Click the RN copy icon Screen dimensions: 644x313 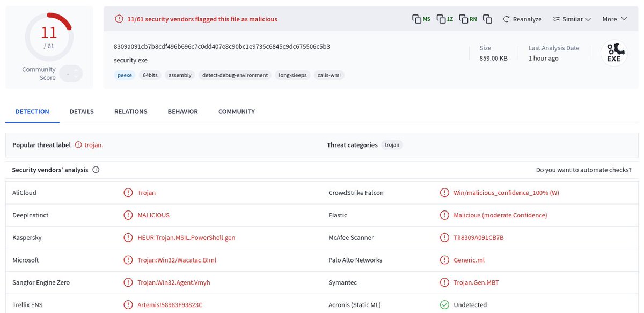click(469, 19)
